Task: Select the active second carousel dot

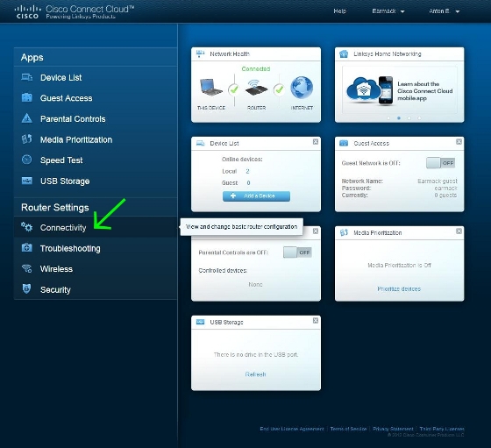Action: (399, 118)
